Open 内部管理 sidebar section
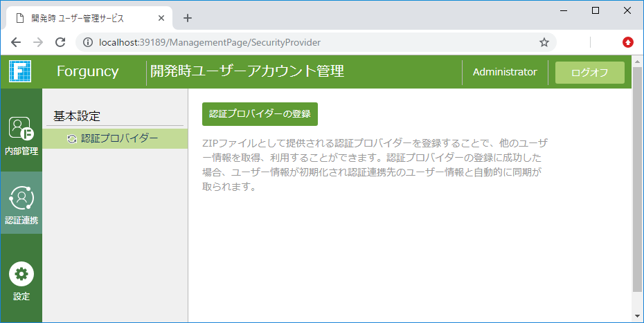This screenshot has height=323, width=644. 21,136
